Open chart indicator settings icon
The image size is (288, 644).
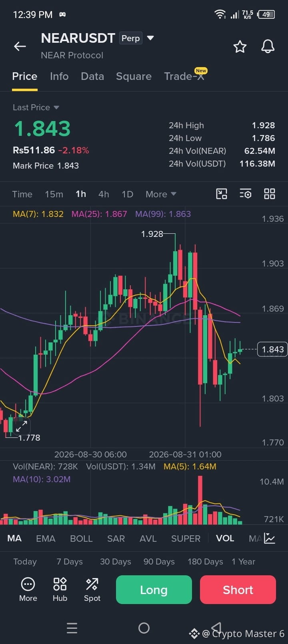coord(246,194)
